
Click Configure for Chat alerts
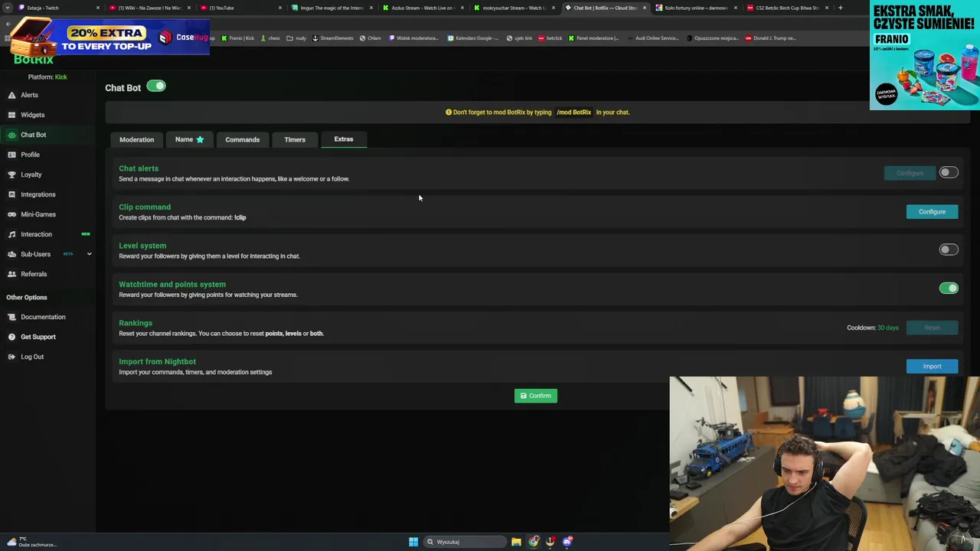910,173
